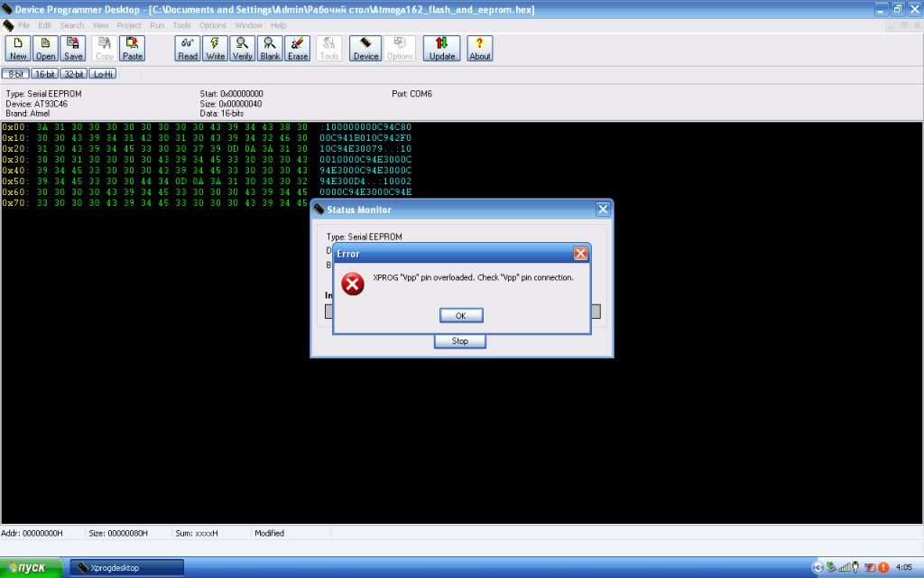Click the Erase toolbar icon
This screenshot has height=578, width=924.
tap(298, 49)
